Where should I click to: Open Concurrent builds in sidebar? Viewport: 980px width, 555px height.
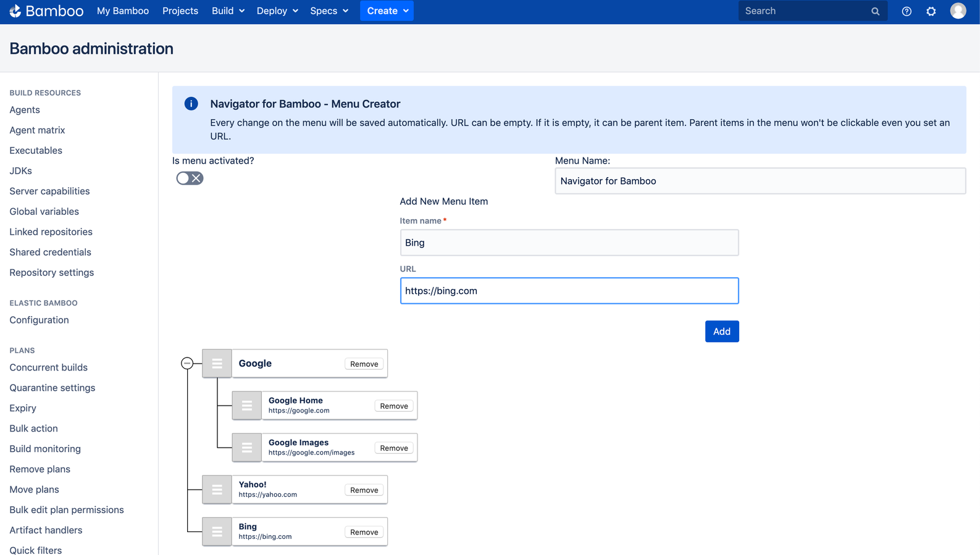tap(48, 368)
